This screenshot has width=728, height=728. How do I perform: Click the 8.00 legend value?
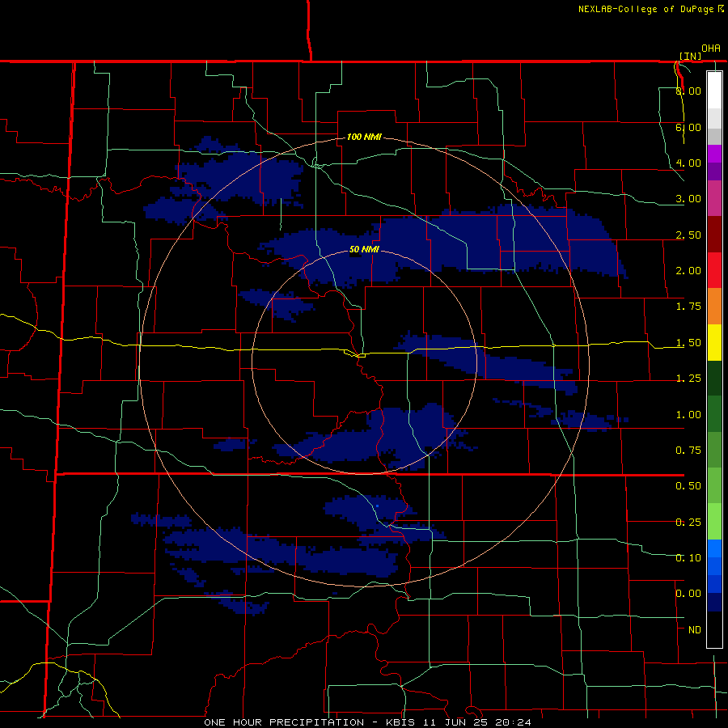tap(688, 91)
